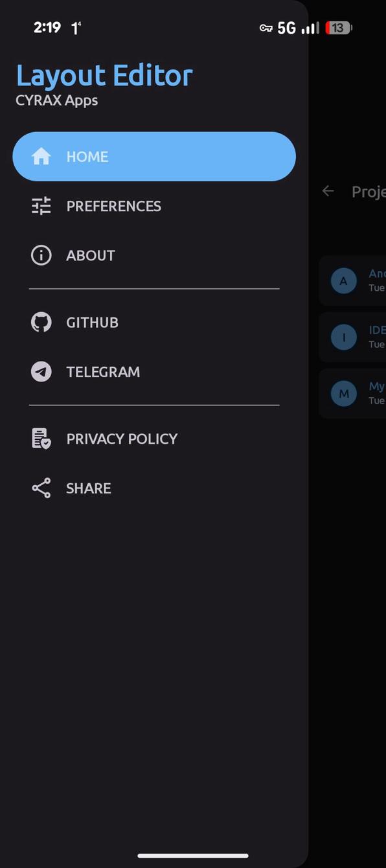Image resolution: width=386 pixels, height=868 pixels.
Task: Tap the Layout Editor app title
Action: pyautogui.click(x=104, y=75)
